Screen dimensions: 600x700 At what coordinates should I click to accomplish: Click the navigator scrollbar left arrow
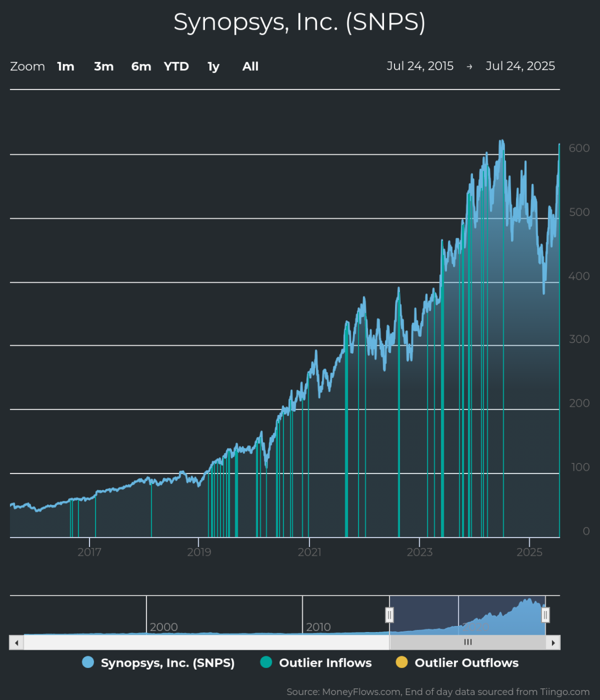[x=17, y=643]
